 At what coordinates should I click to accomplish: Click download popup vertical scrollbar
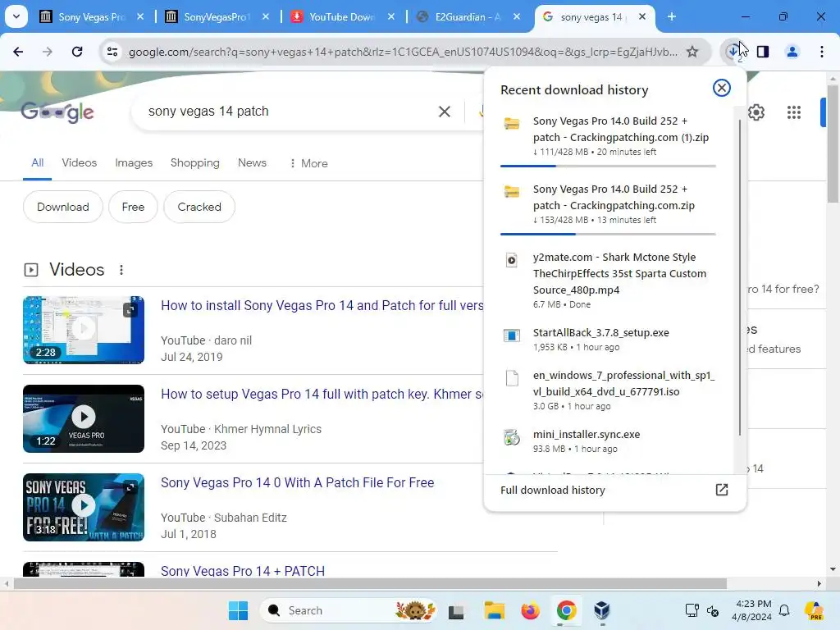coord(740,277)
